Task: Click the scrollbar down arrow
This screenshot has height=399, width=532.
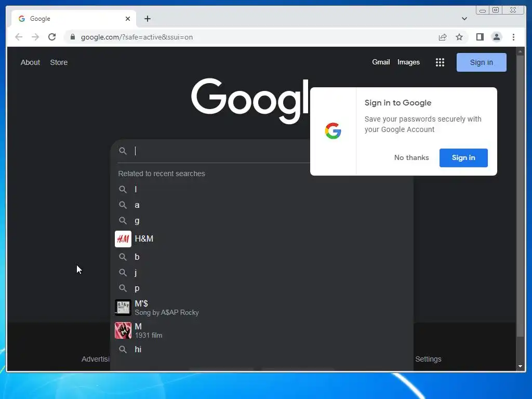Action: click(520, 366)
